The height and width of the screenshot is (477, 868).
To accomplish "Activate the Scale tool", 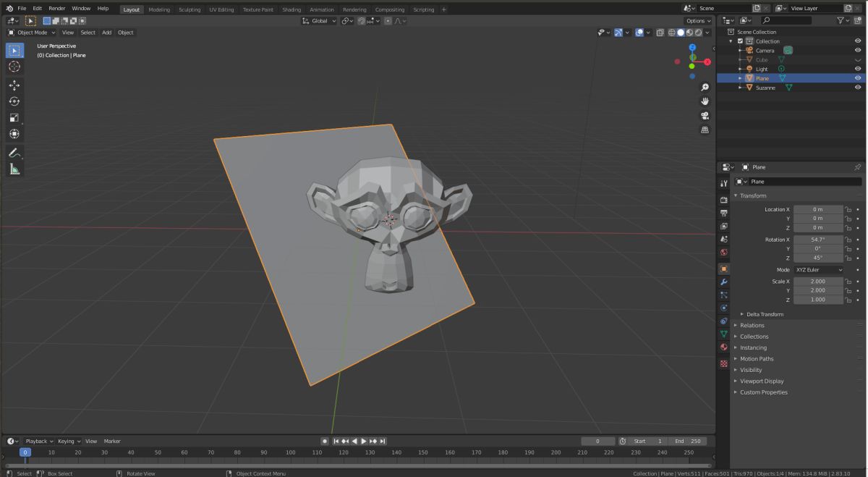I will click(x=14, y=117).
